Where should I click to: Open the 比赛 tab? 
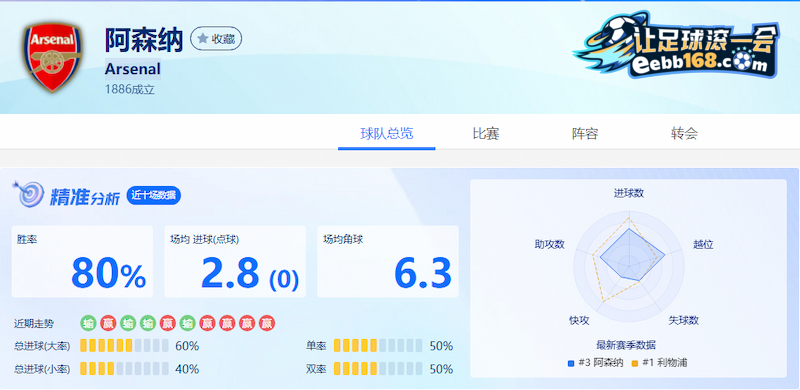pos(486,134)
